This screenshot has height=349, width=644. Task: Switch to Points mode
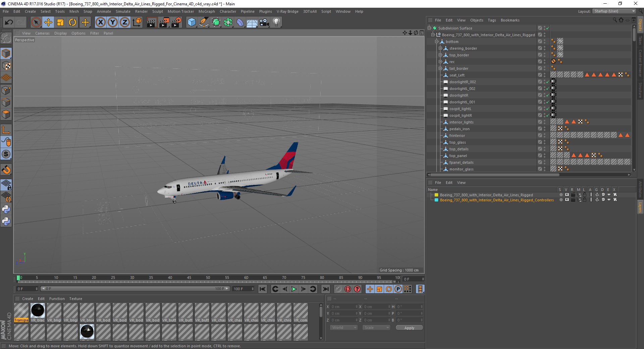coord(6,90)
